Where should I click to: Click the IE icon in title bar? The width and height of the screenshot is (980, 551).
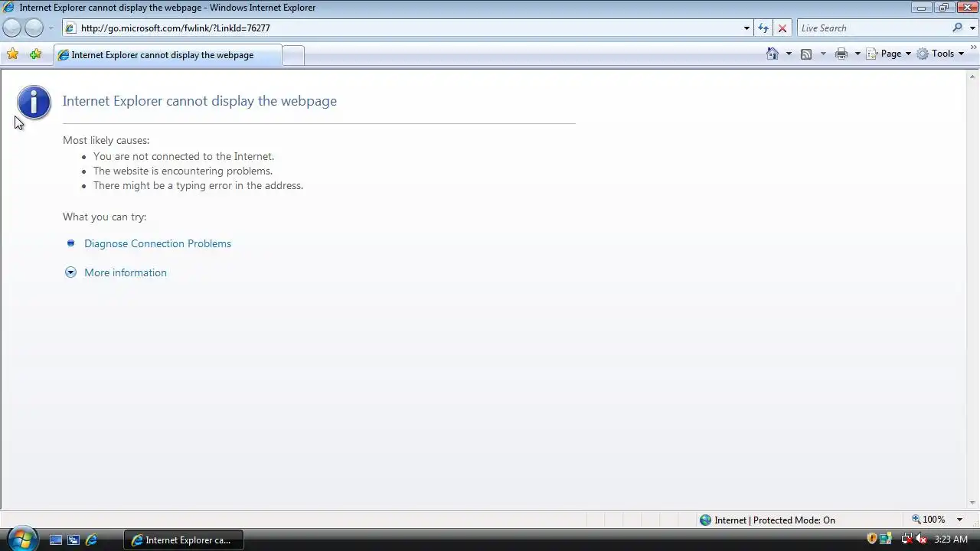coord(8,8)
